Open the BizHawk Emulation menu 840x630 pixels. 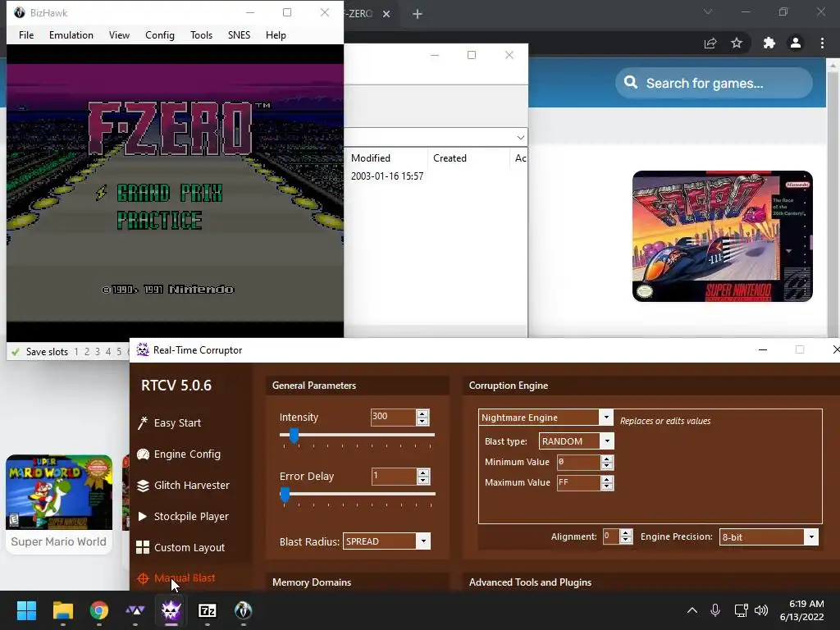[x=71, y=34]
